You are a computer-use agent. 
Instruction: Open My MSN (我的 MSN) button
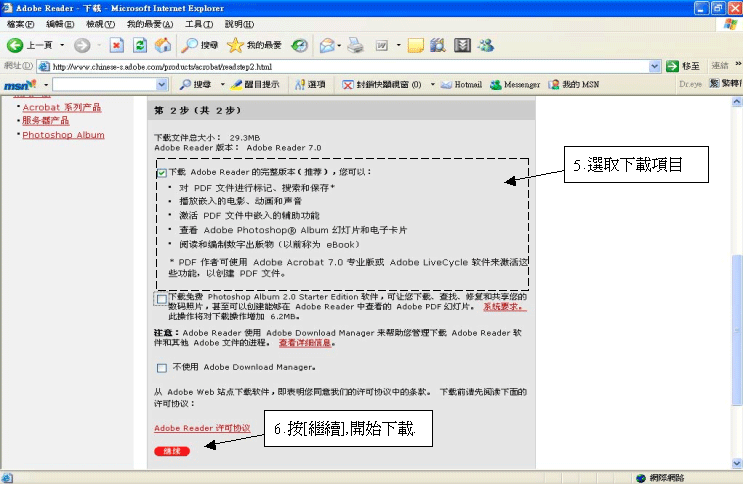coord(574,85)
